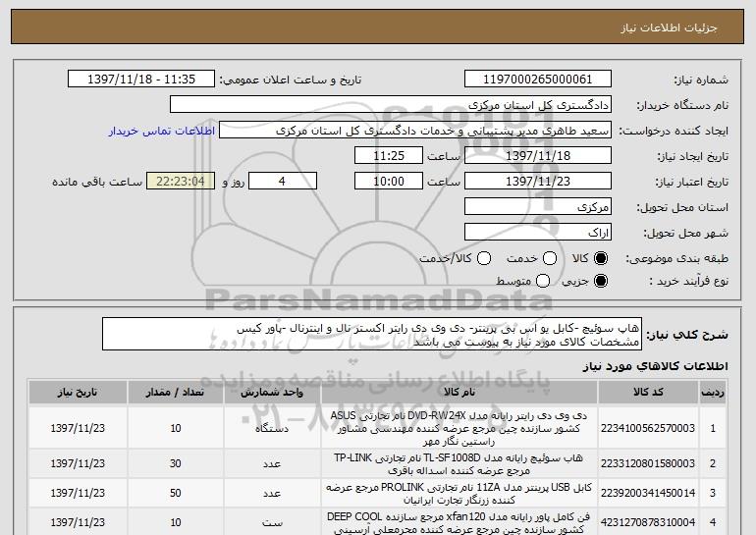
Task: Click the TP-LINK TL-SF1008D item name
Action: point(459,463)
